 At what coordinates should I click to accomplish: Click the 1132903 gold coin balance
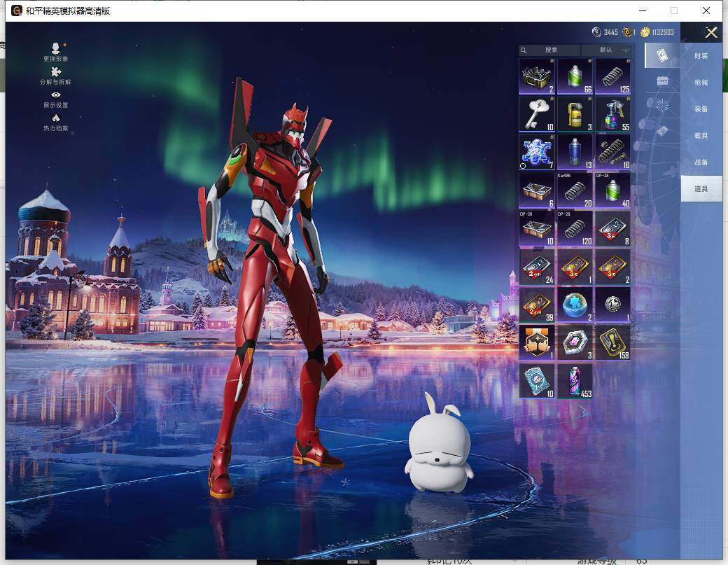coord(657,32)
